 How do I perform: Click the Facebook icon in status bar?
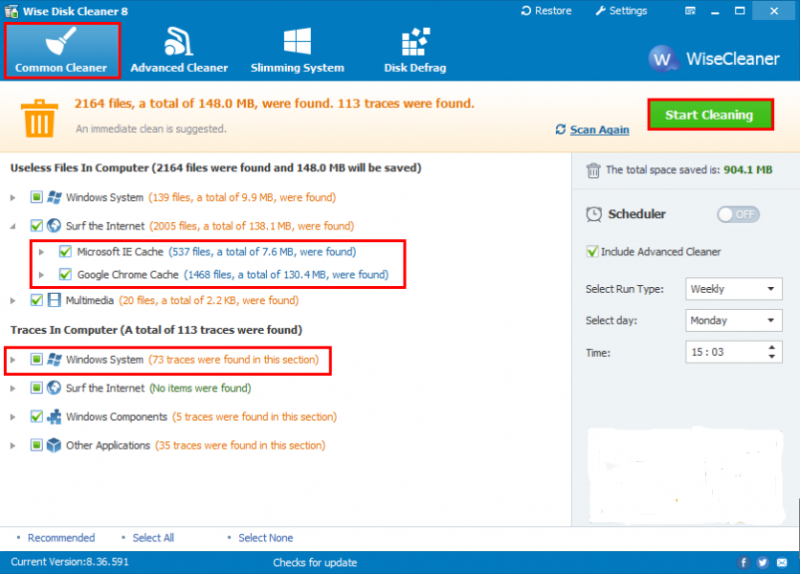(743, 562)
